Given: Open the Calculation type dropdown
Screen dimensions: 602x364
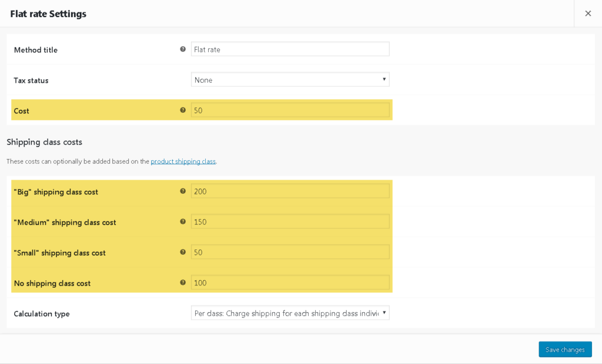Looking at the screenshot, I should tap(290, 313).
